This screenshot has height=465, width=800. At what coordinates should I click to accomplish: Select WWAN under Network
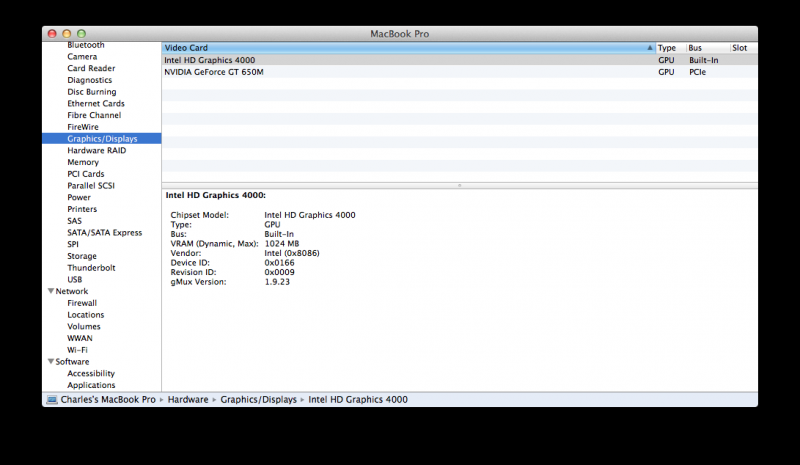(80, 338)
